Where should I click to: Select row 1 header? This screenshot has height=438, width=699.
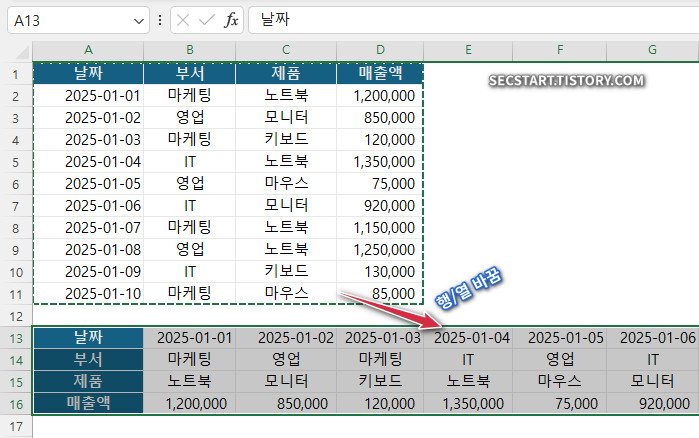pyautogui.click(x=16, y=74)
